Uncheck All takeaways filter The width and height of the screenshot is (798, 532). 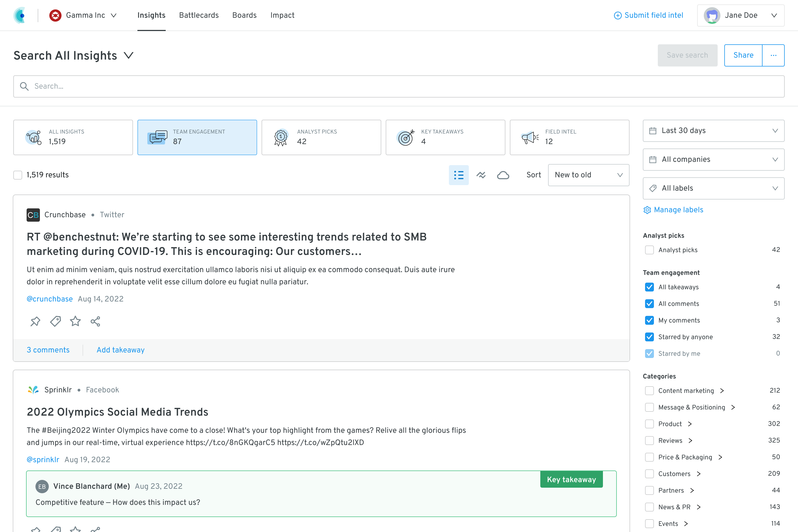click(x=649, y=287)
